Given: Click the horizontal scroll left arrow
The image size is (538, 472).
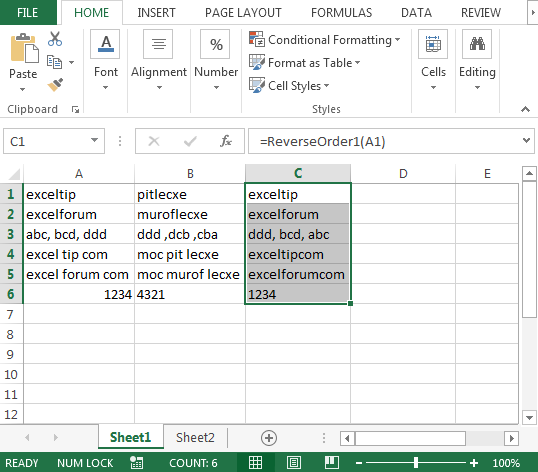Looking at the screenshot, I should point(347,438).
